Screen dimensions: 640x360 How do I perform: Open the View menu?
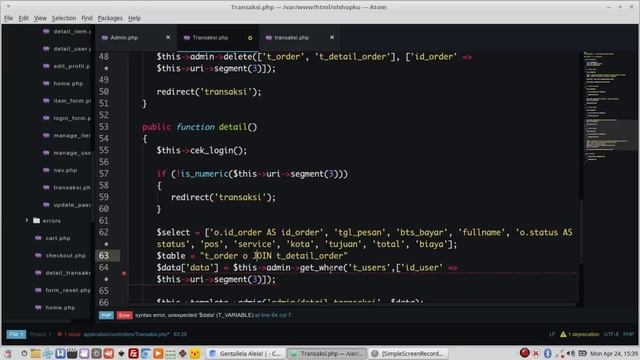[40, 18]
